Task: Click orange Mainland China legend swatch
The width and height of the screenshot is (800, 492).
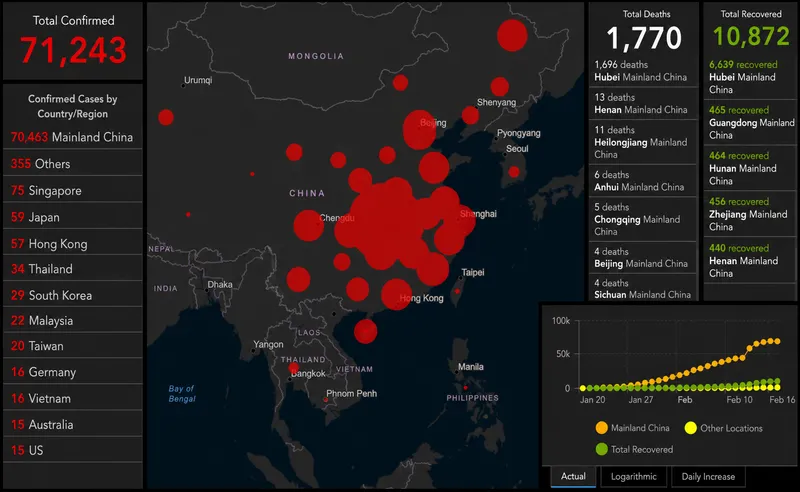Action: 602,428
